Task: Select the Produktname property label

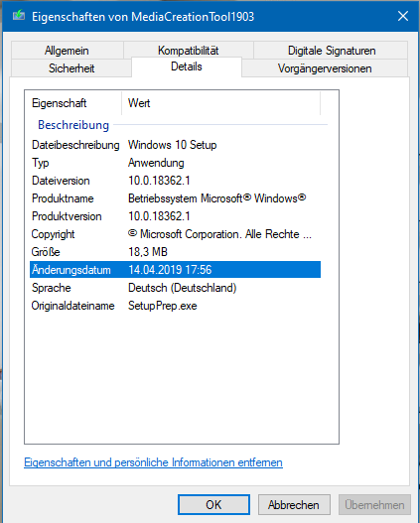Action: pyautogui.click(x=63, y=198)
